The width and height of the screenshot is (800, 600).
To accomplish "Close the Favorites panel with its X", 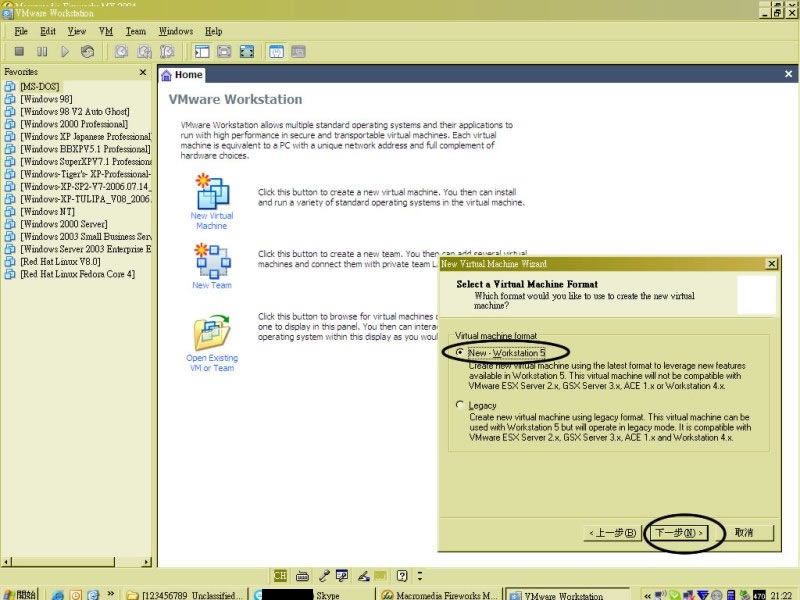I will pyautogui.click(x=143, y=72).
